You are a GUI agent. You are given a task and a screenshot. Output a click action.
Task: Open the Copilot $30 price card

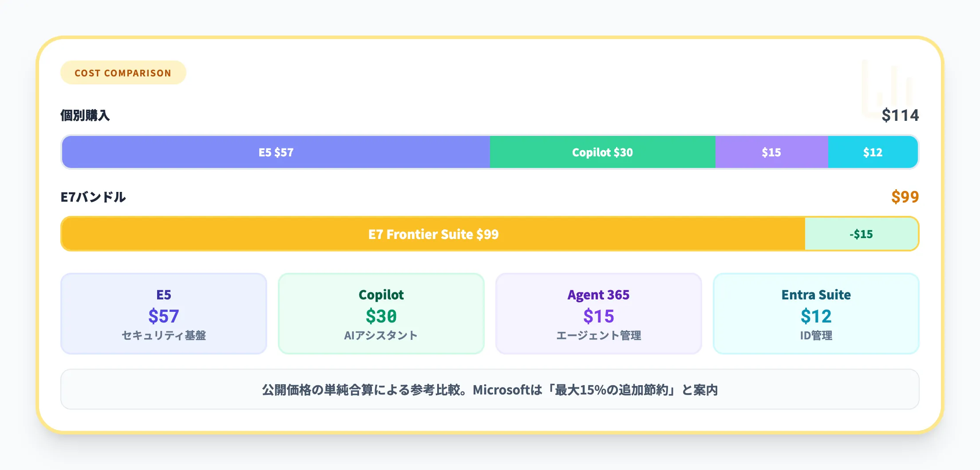[381, 314]
